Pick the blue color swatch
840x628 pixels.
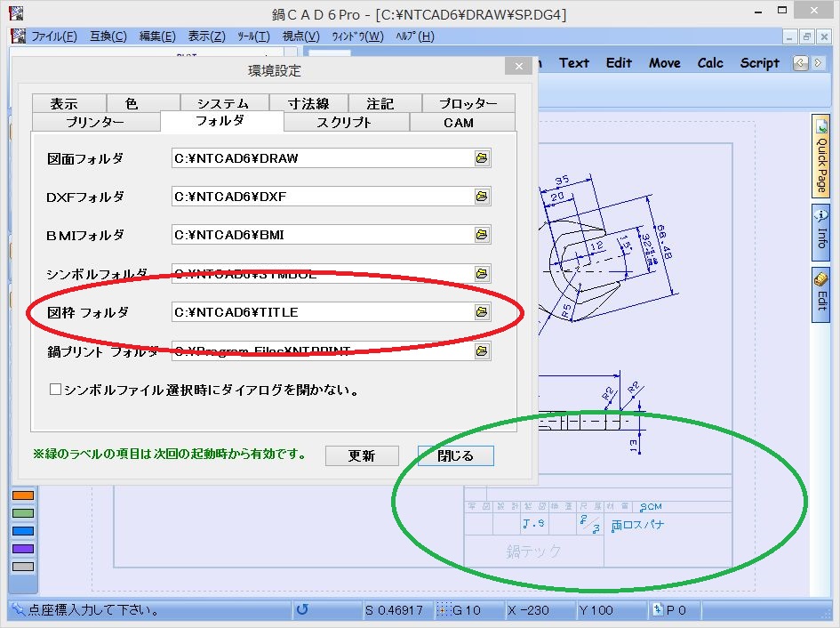tap(23, 531)
